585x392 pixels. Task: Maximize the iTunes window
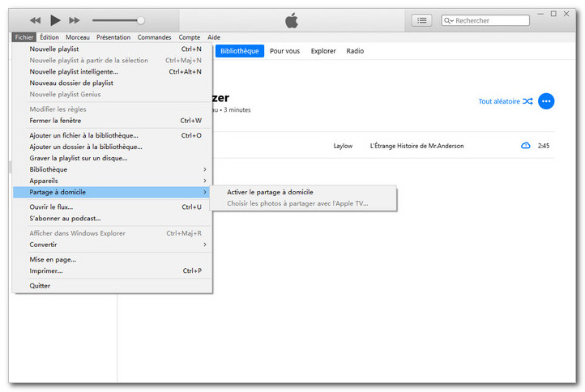pos(553,14)
